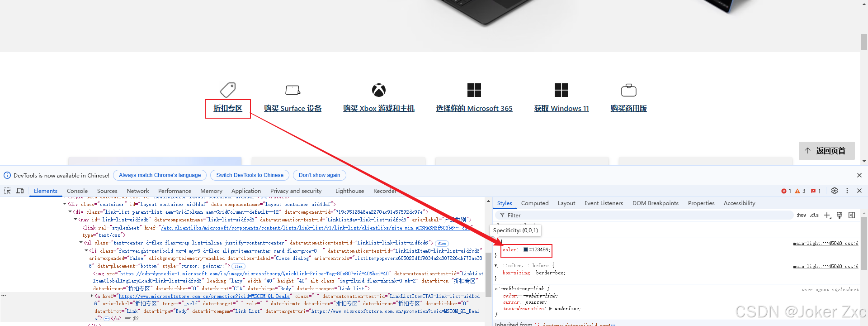Open the Lighthouse tab
868x326 pixels.
tap(349, 191)
